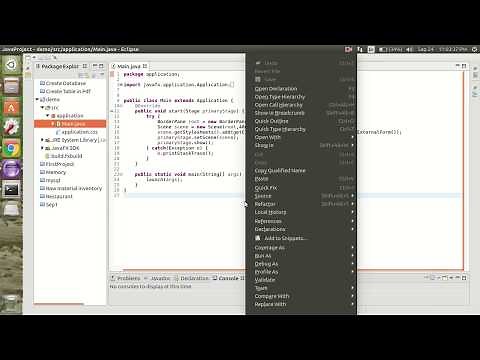Open the Terminal from the launcher
The width and height of the screenshot is (480, 360).
click(11, 190)
